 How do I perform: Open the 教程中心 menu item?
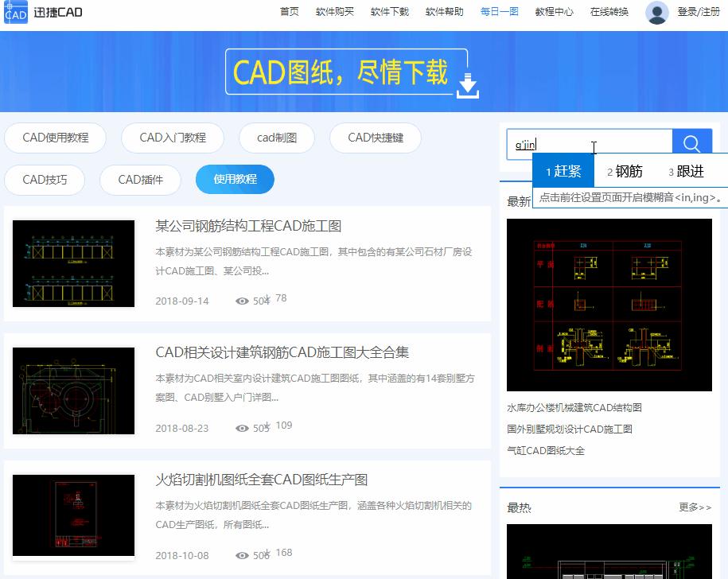(553, 12)
